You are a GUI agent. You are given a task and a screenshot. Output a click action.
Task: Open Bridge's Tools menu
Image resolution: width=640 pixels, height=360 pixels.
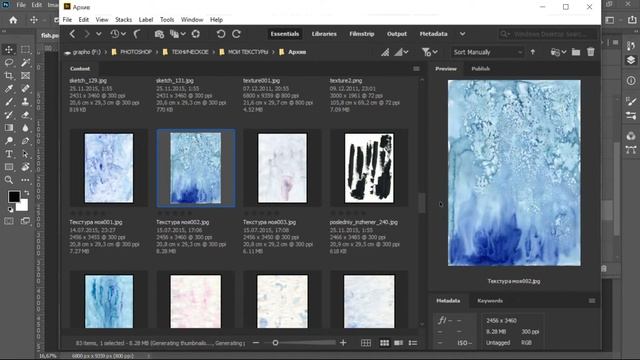[x=167, y=20]
